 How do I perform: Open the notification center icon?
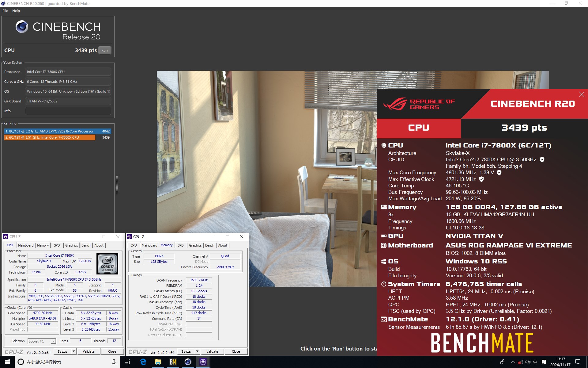[x=578, y=362]
